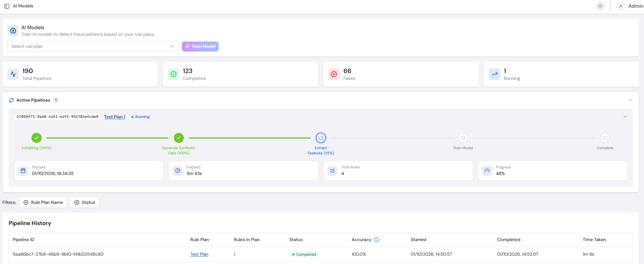
Task: Collapse the Active Pipelines section
Action: tap(630, 100)
